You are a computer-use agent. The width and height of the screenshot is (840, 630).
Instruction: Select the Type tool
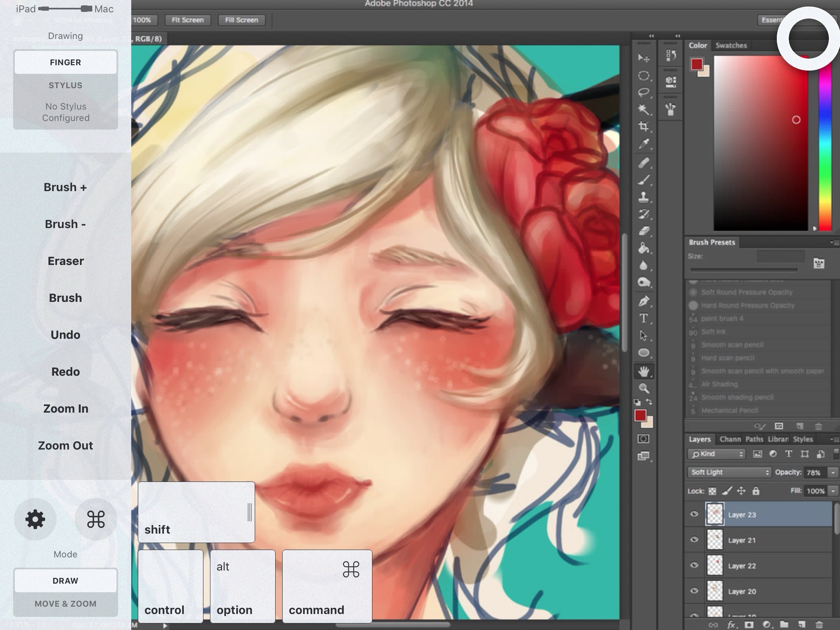tap(643, 318)
